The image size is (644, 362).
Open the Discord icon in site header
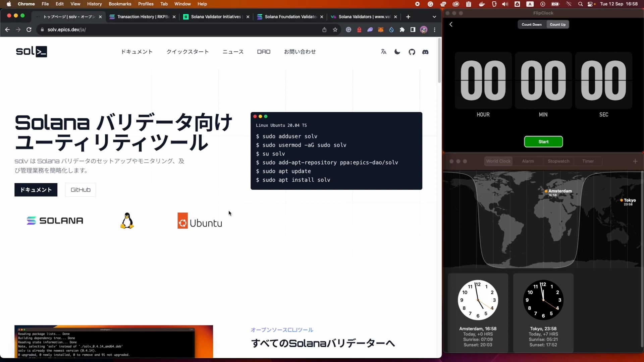pos(425,52)
